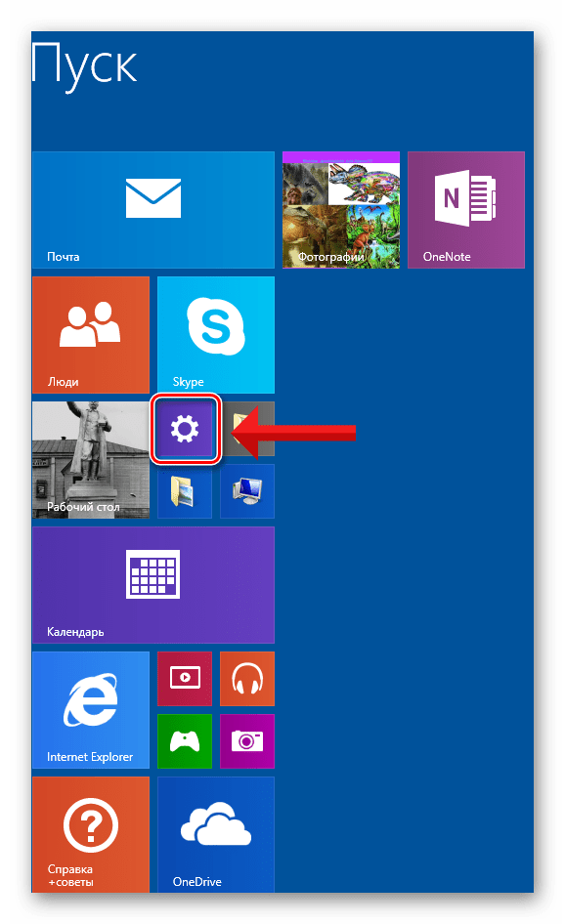Click the envelope icon on Почта tile
Screen dimensions: 565x924
tap(153, 198)
